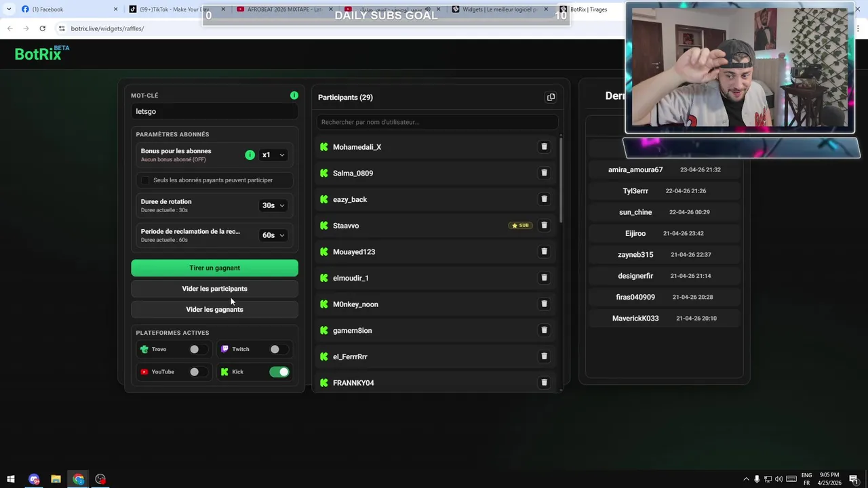Click green info icon beside MOT-CLÉ

click(x=294, y=96)
